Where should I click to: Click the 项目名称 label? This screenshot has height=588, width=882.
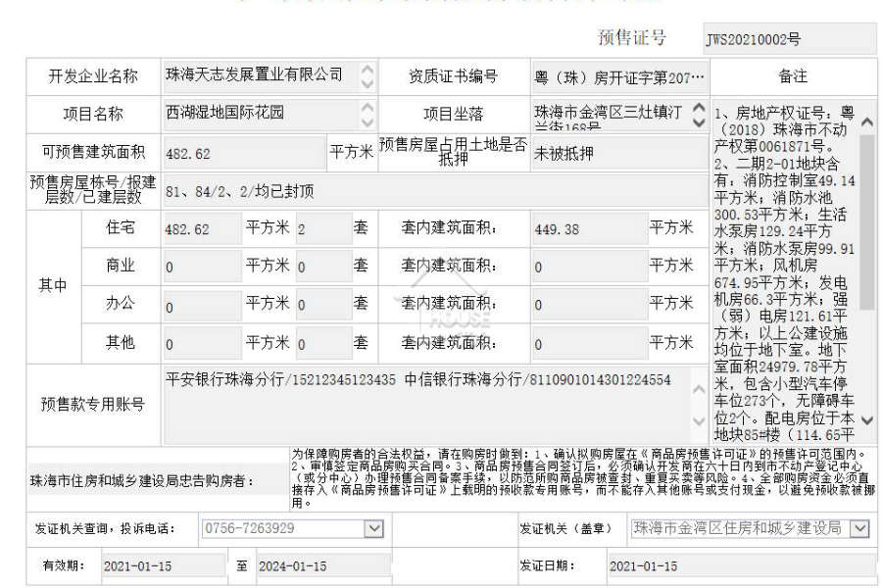93,115
